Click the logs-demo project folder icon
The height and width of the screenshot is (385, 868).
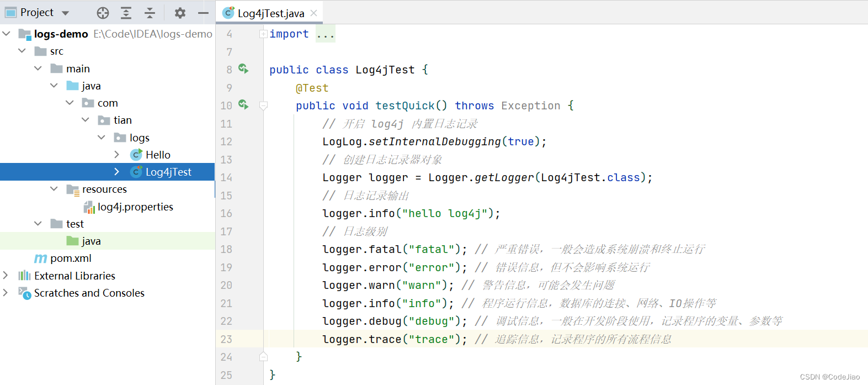[x=25, y=34]
